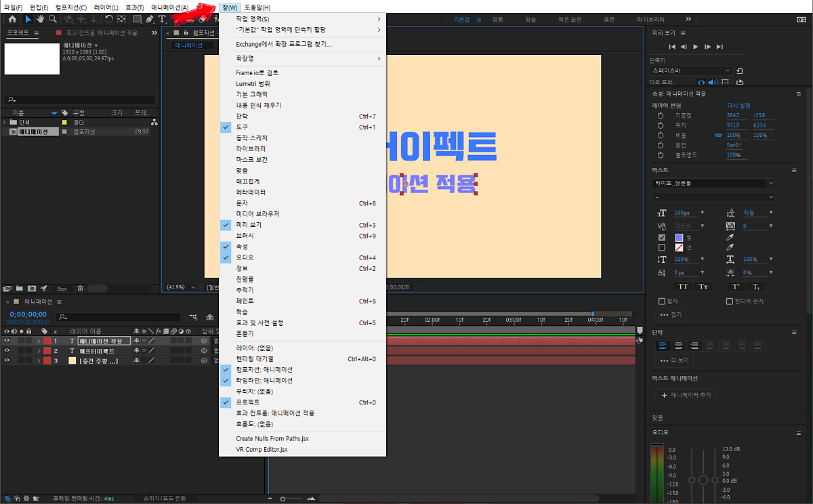Open the 스페이스바 shortcut dropdown
Image resolution: width=813 pixels, height=504 pixels.
(x=691, y=70)
